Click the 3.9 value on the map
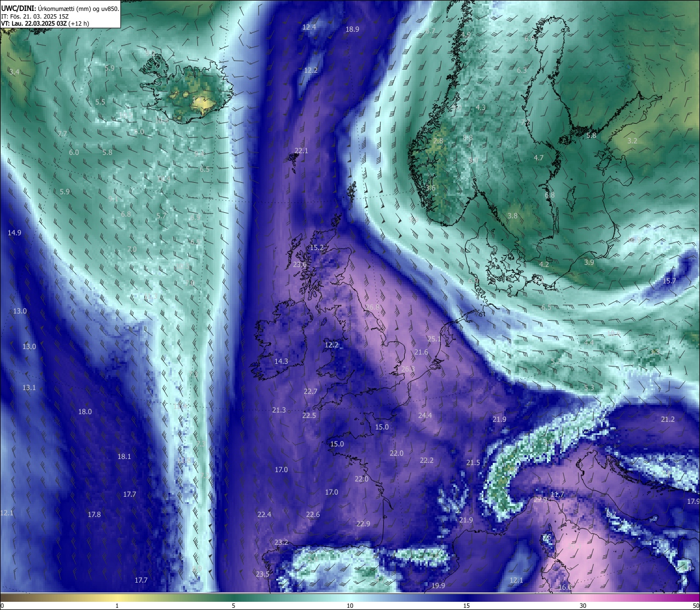This screenshot has width=700, height=610. click(589, 263)
